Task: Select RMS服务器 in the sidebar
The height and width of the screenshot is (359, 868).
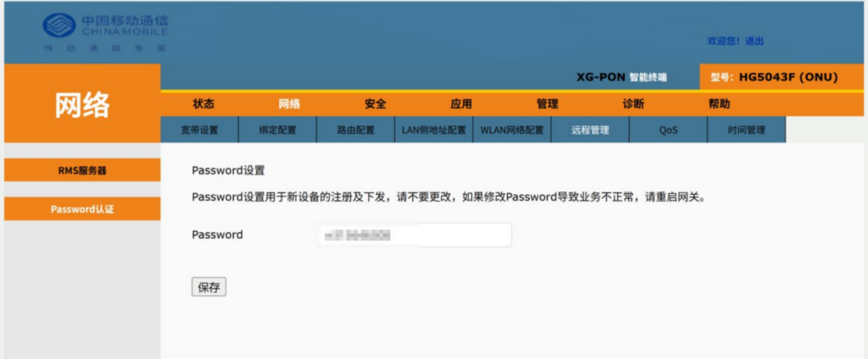Action: 82,170
